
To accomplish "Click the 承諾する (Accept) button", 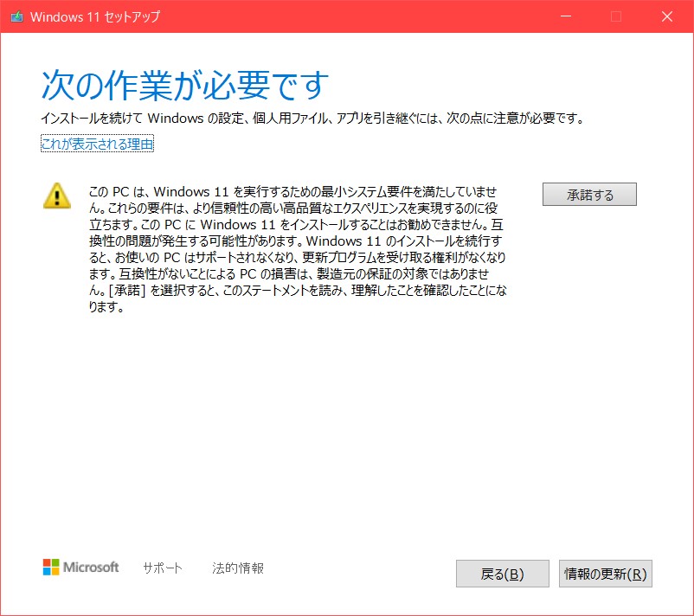I will click(x=589, y=195).
